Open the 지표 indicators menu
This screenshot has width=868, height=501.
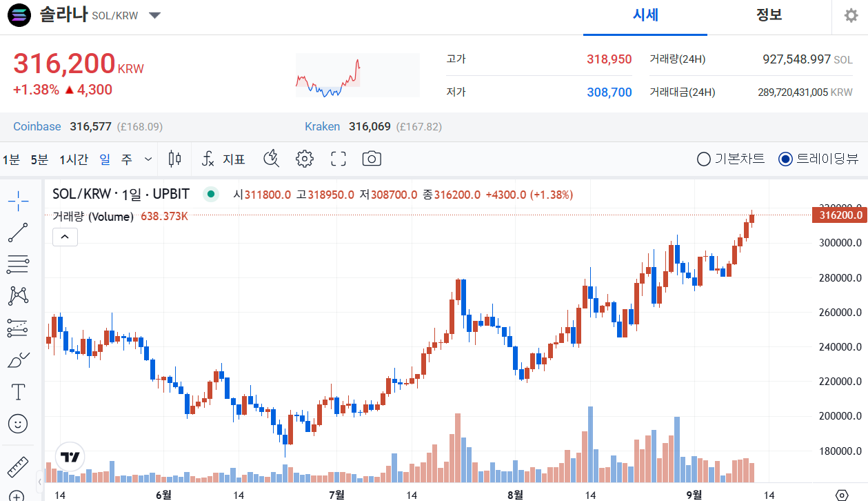point(223,159)
